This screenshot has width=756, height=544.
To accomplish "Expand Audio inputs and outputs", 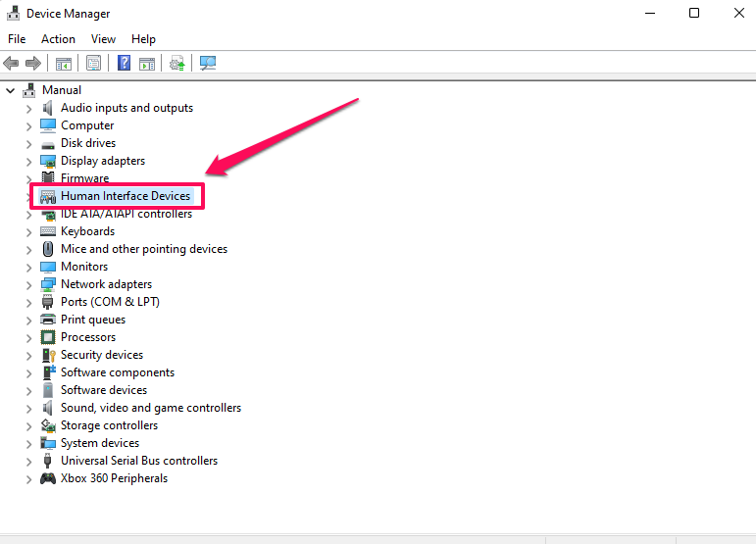I will (x=29, y=109).
